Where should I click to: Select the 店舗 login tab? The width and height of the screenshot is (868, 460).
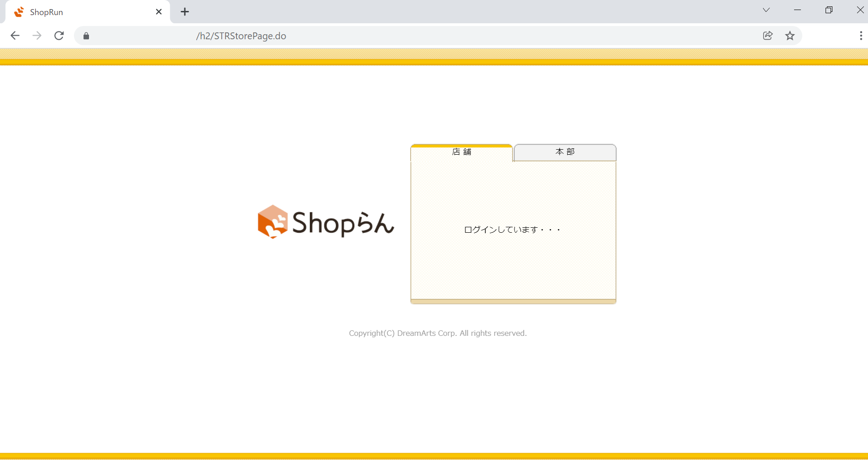[461, 152]
